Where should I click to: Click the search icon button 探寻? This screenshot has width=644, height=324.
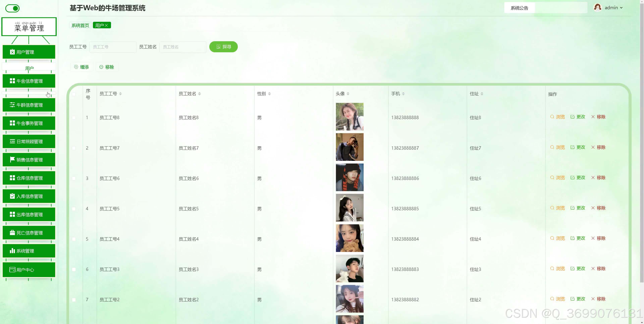point(223,47)
